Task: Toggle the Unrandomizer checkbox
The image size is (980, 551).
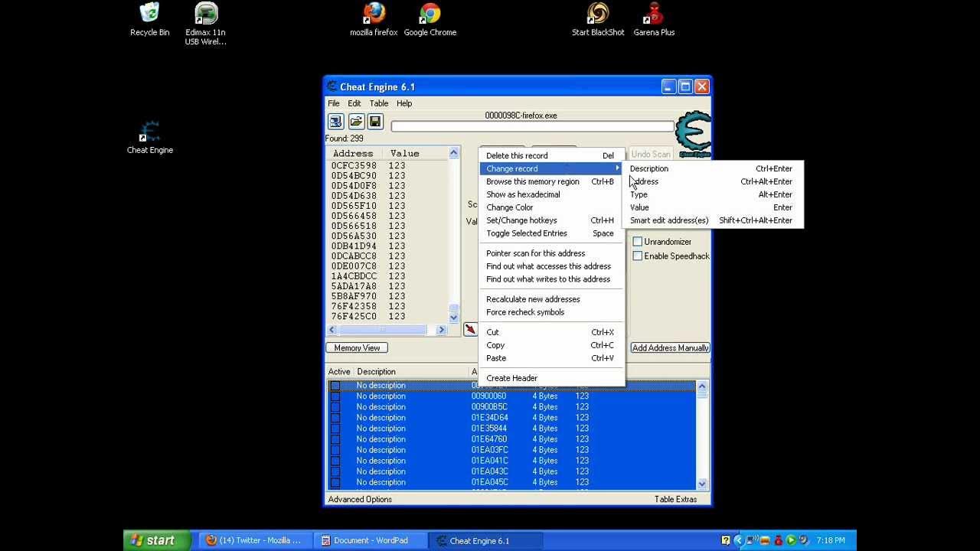Action: coord(637,242)
